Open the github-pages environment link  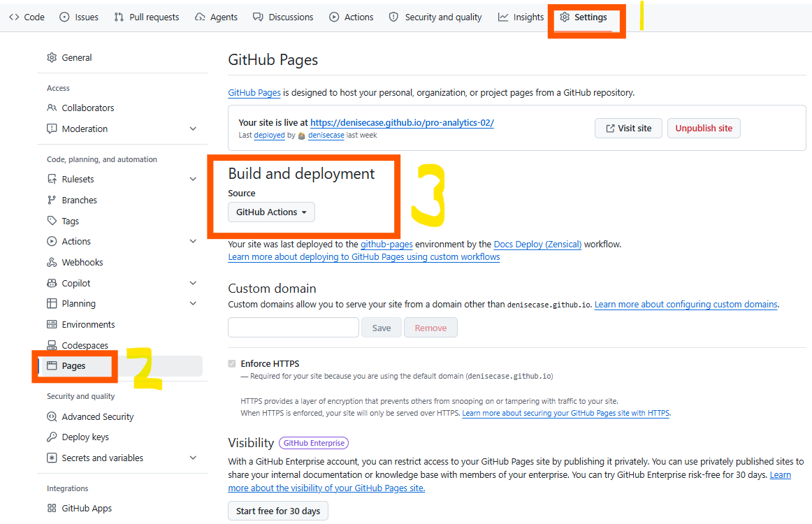[386, 244]
